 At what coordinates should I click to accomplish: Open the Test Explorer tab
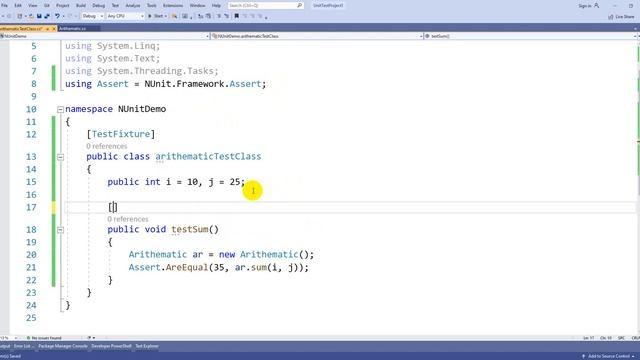(147, 347)
